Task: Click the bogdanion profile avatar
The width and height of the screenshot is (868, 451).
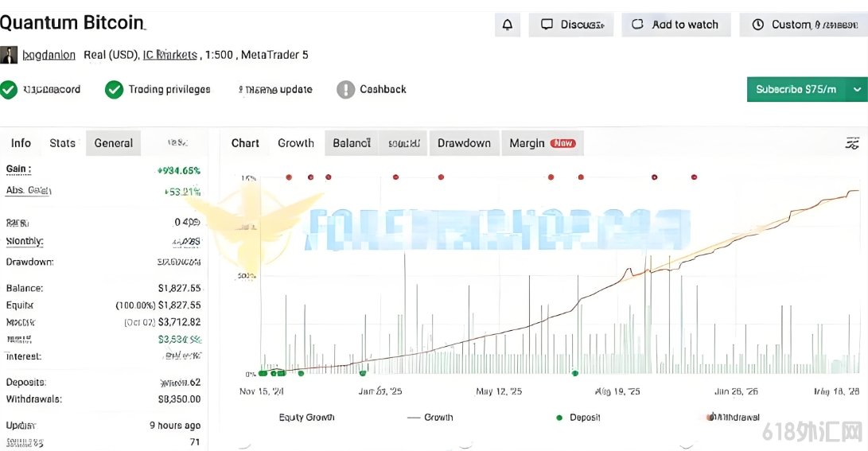Action: [8, 55]
